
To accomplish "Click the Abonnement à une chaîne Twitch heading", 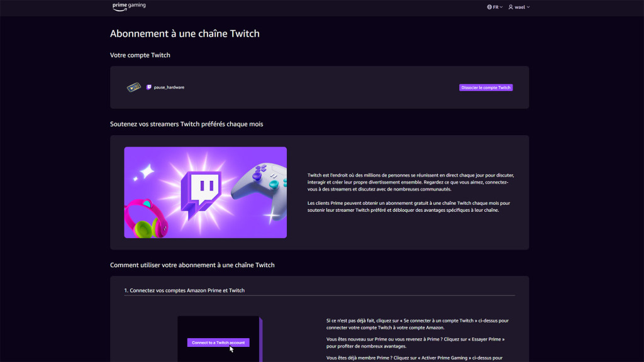I will click(184, 34).
